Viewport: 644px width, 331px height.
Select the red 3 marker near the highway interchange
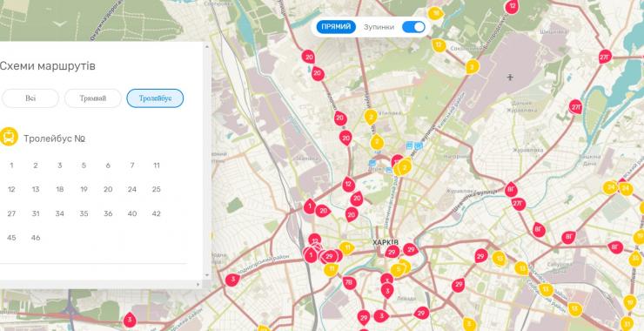[130, 320]
